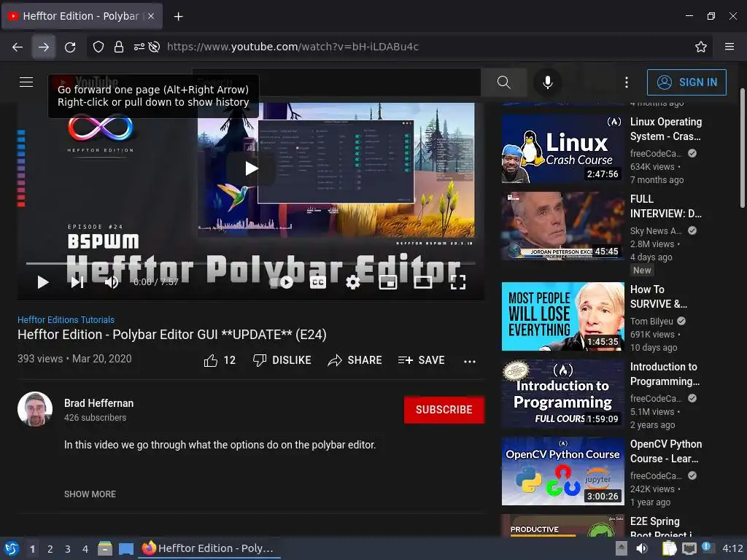747x560 pixels.
Task: Click the site security padlock icon
Action: tap(119, 47)
